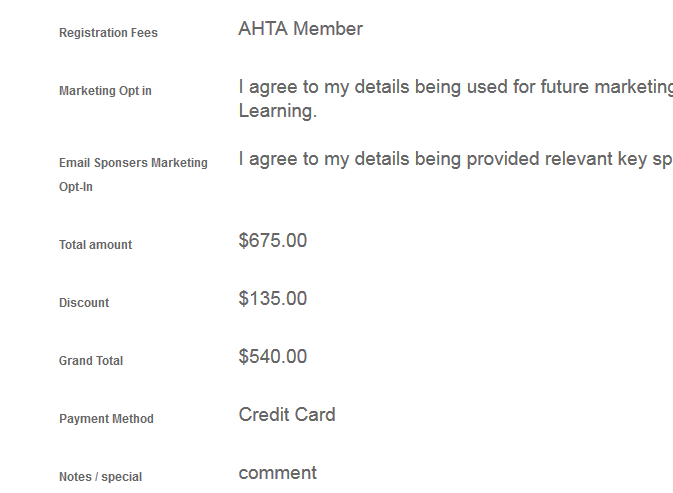Select the relevant key sponsors agreement text
This screenshot has height=493, width=673.
click(x=455, y=159)
